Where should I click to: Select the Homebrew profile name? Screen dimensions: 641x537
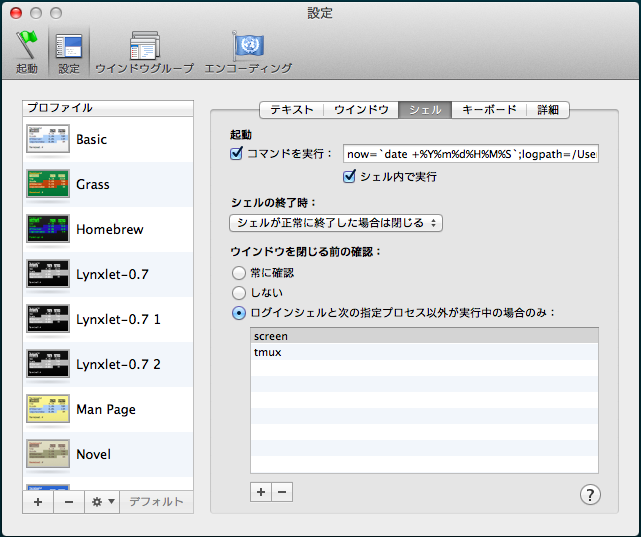point(110,229)
